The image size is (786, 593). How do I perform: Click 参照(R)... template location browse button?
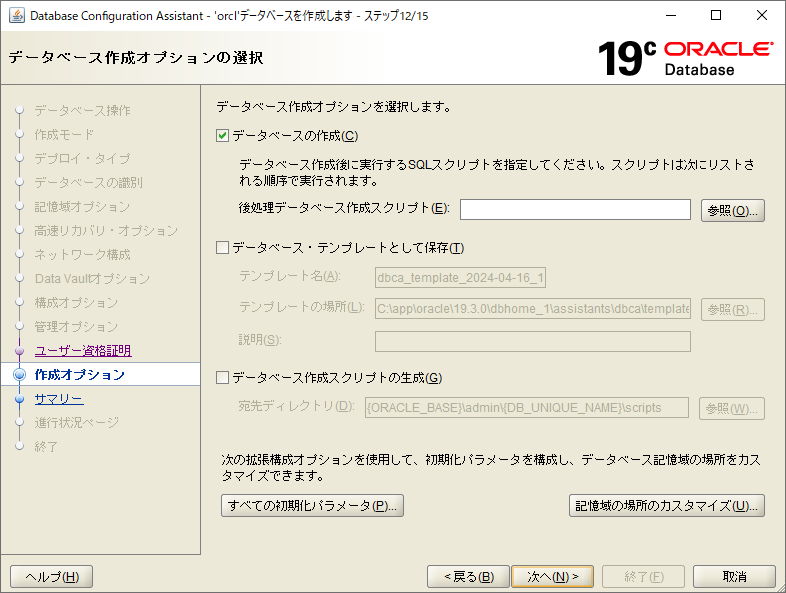pyautogui.click(x=732, y=309)
